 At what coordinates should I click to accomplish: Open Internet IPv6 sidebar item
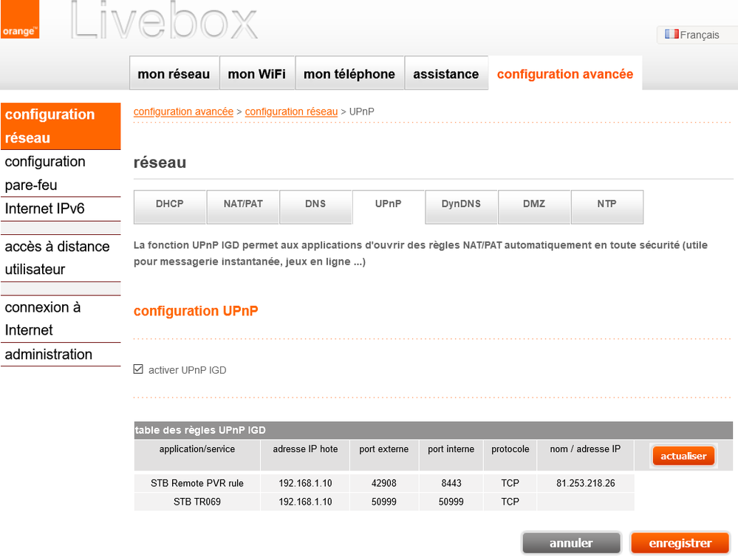[61, 208]
